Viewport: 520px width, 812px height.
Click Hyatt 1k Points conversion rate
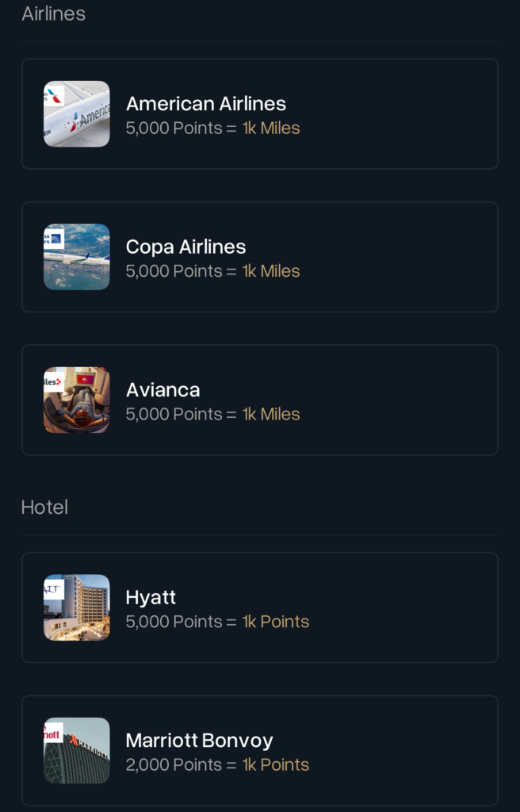click(x=276, y=622)
